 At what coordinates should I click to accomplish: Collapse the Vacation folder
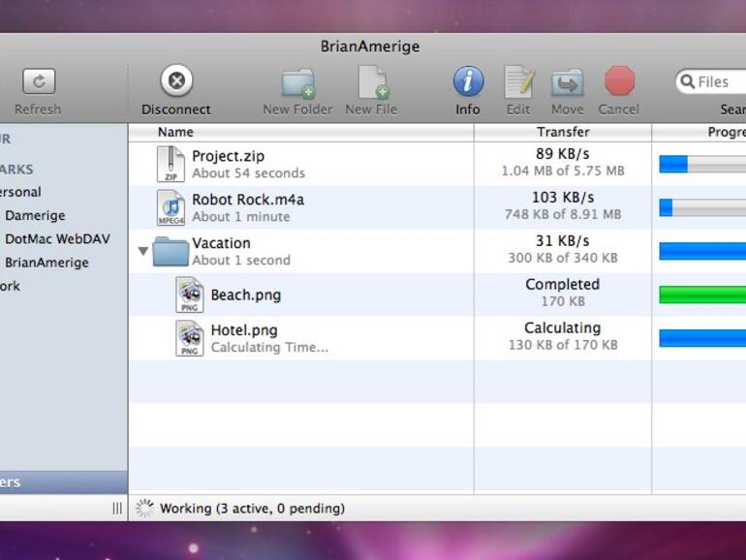143,251
